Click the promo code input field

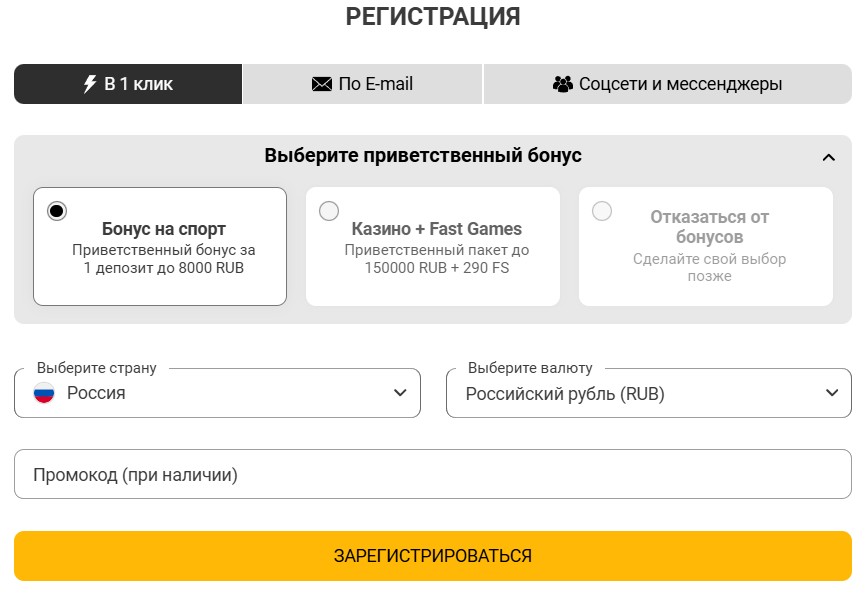pos(432,474)
